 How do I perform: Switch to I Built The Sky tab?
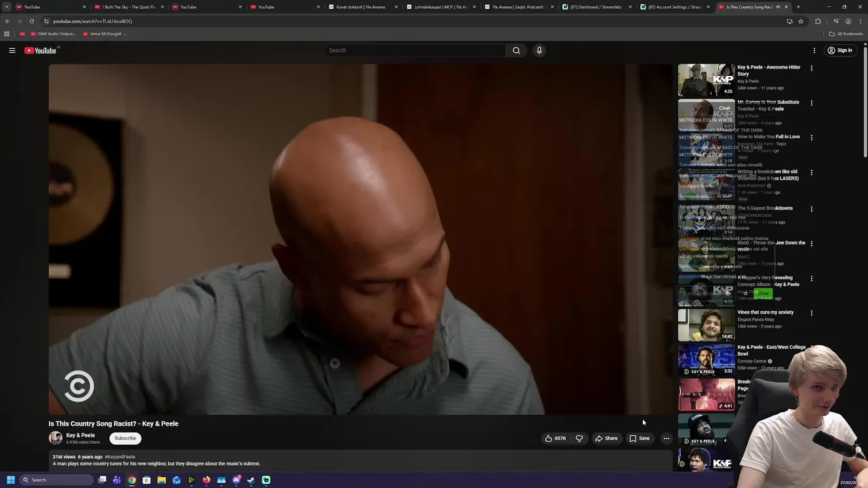tap(130, 7)
